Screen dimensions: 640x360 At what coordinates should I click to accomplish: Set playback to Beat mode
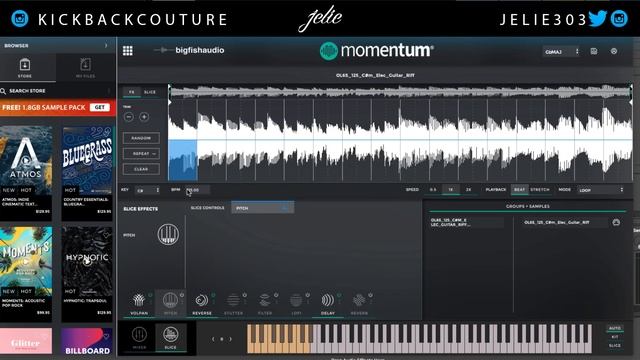coord(519,190)
